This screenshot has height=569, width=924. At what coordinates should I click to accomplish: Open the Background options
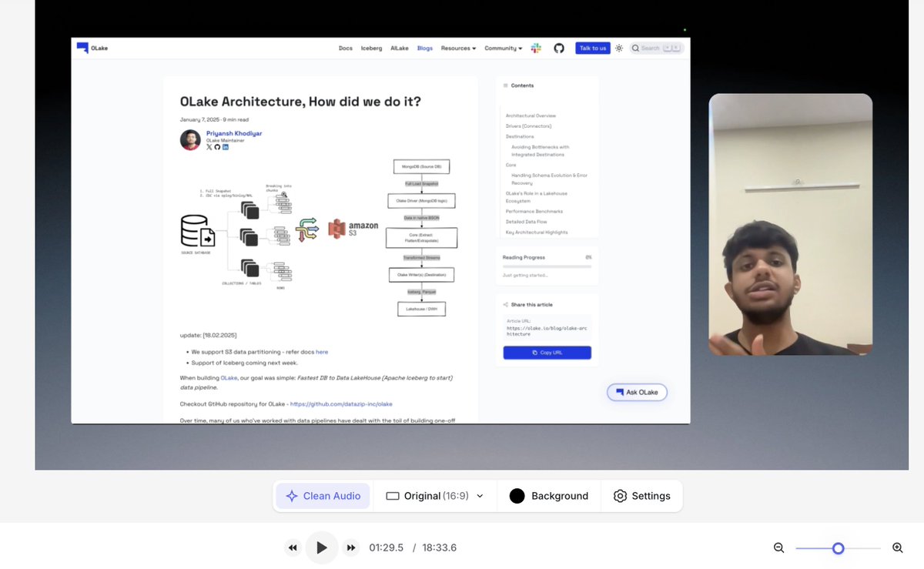pos(549,496)
